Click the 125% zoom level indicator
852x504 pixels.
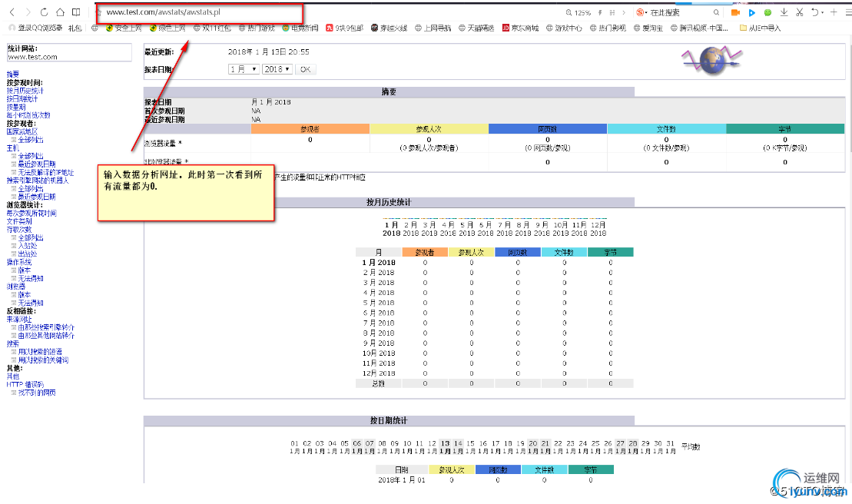[x=582, y=12]
